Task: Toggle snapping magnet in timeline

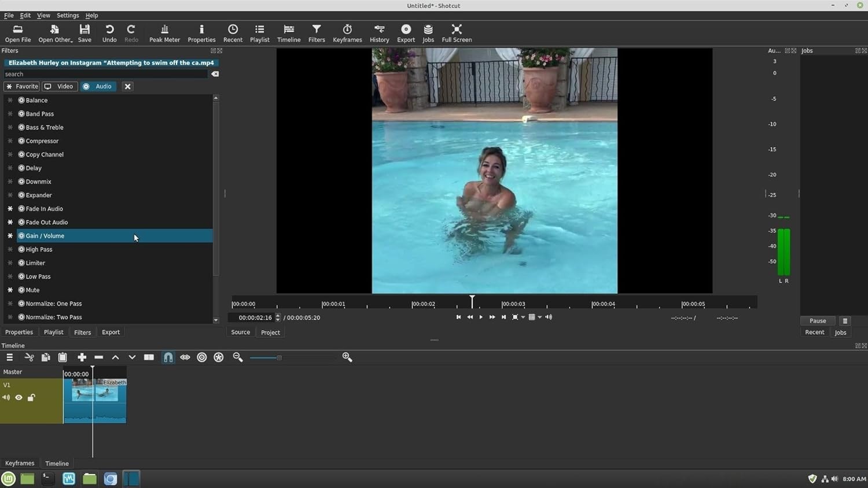Action: click(168, 357)
